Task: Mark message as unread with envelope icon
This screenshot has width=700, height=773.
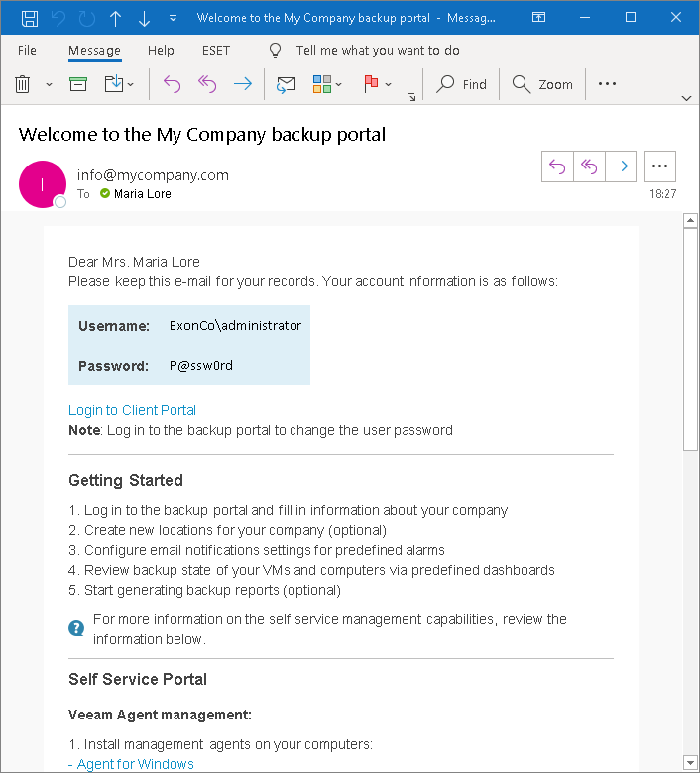Action: 286,84
